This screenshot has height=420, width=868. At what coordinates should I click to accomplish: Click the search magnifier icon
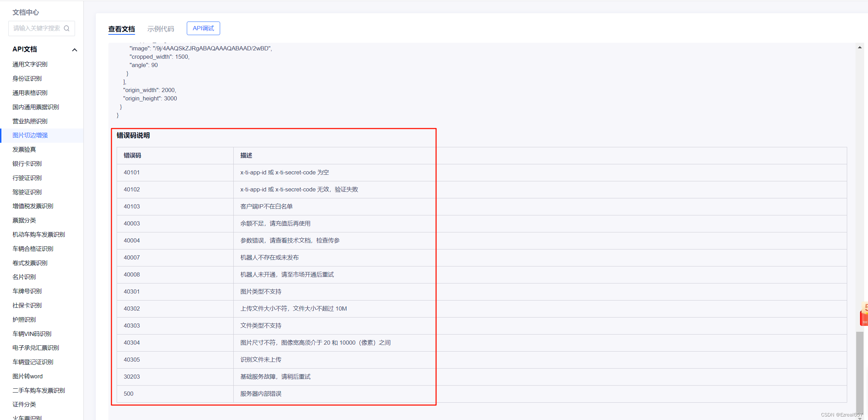click(x=67, y=28)
